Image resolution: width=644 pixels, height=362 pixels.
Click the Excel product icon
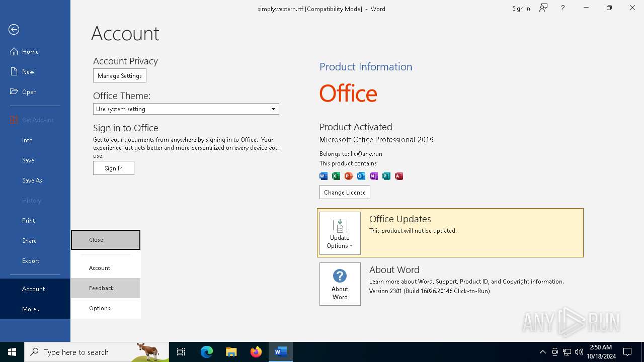click(x=336, y=176)
